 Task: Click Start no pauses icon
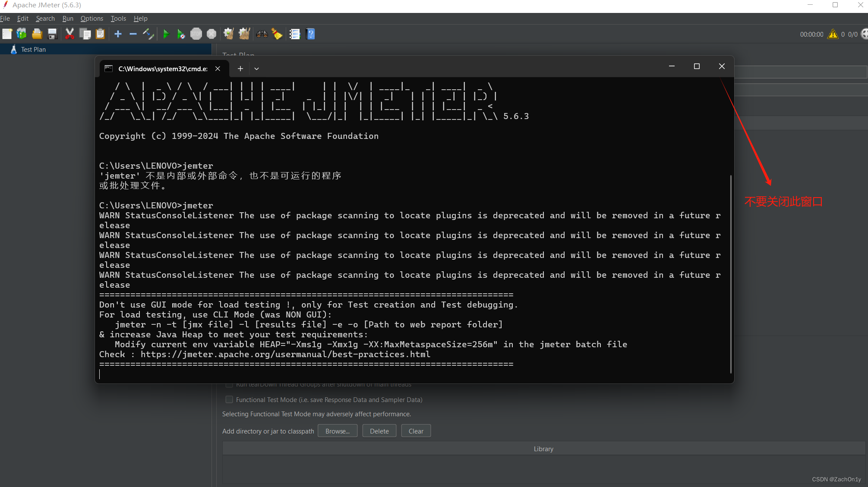(181, 34)
